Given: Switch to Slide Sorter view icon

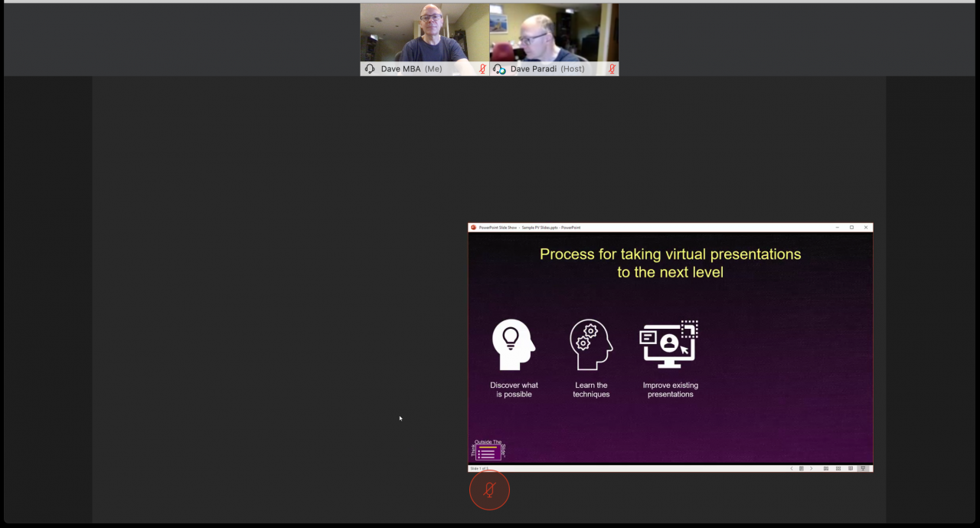Looking at the screenshot, I should click(x=838, y=468).
